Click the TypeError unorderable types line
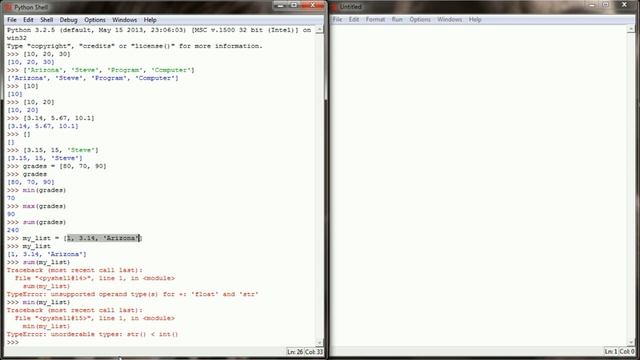This screenshot has width=640, height=360. (x=93, y=334)
